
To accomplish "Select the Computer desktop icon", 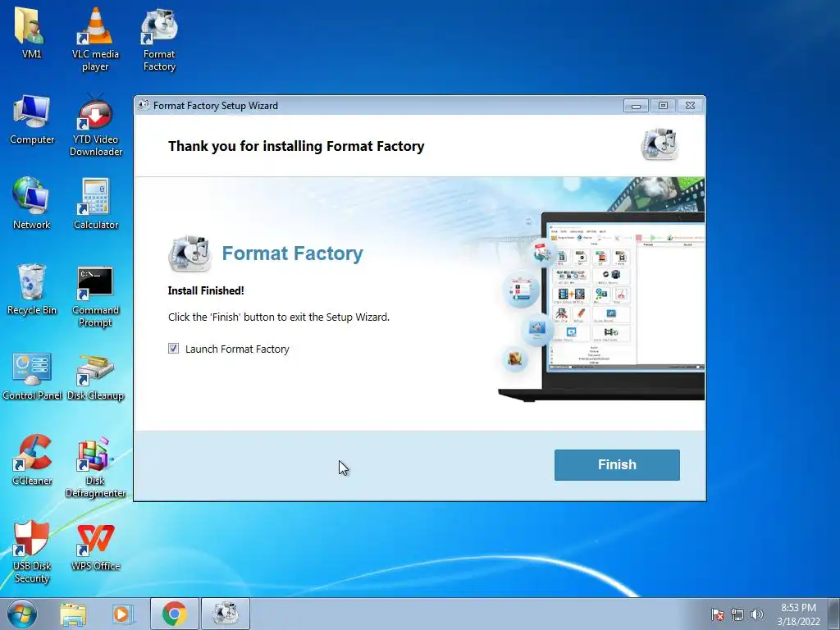I will coord(32,120).
